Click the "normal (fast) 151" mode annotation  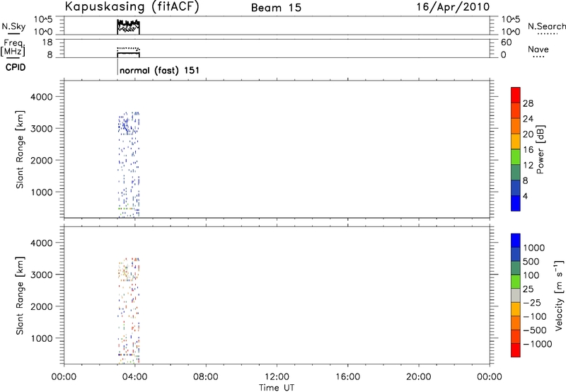[159, 70]
